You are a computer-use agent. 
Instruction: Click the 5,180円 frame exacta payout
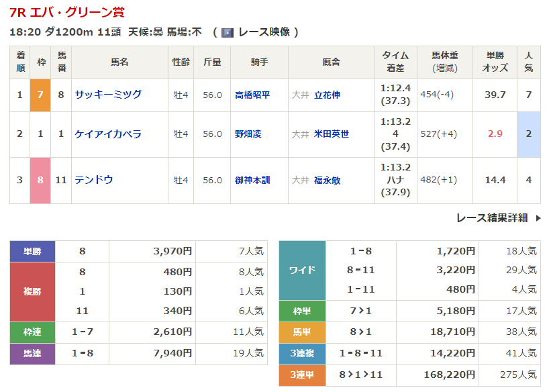[456, 311]
